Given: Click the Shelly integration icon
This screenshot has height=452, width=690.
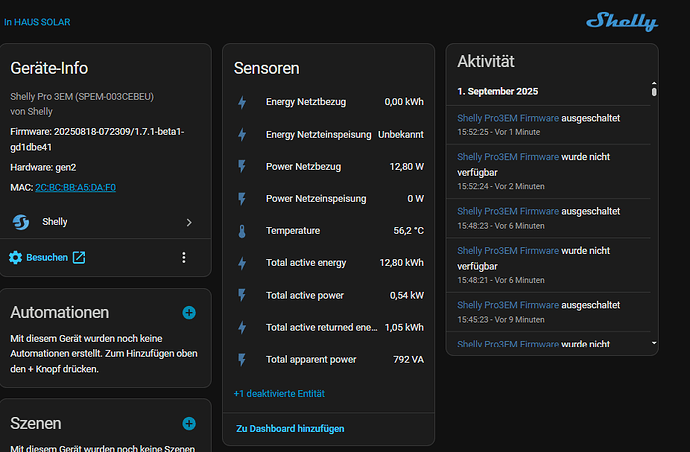Looking at the screenshot, I should pos(21,222).
